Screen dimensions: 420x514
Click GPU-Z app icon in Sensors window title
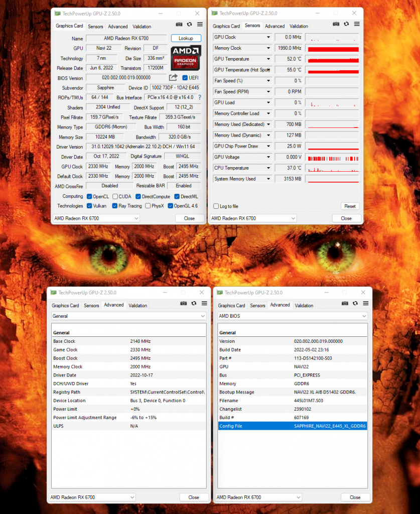[x=215, y=13]
